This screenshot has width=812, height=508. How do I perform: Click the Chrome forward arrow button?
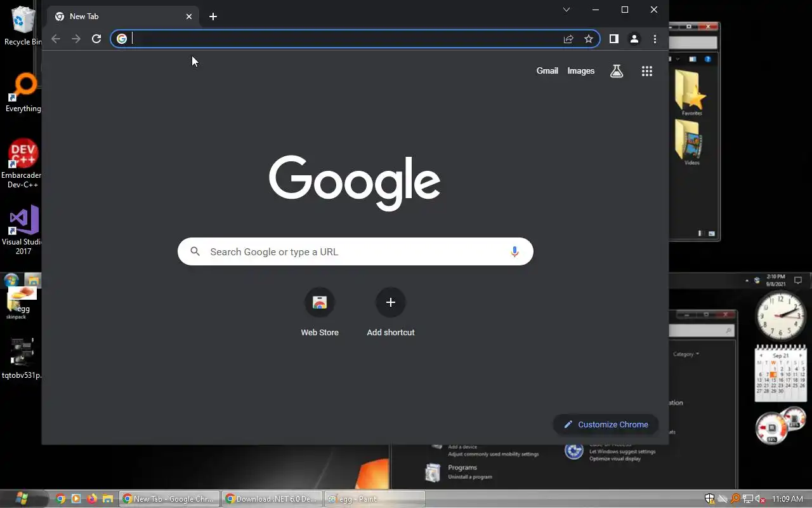pyautogui.click(x=76, y=39)
